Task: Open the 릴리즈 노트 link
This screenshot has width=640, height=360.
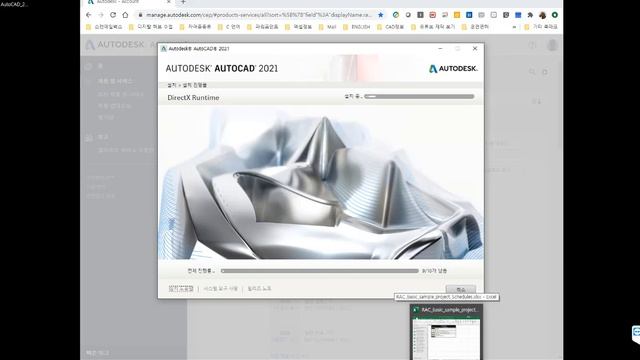Action: (259, 288)
